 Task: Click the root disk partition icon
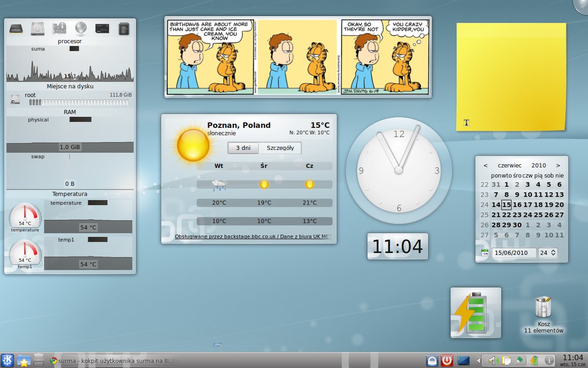point(15,99)
